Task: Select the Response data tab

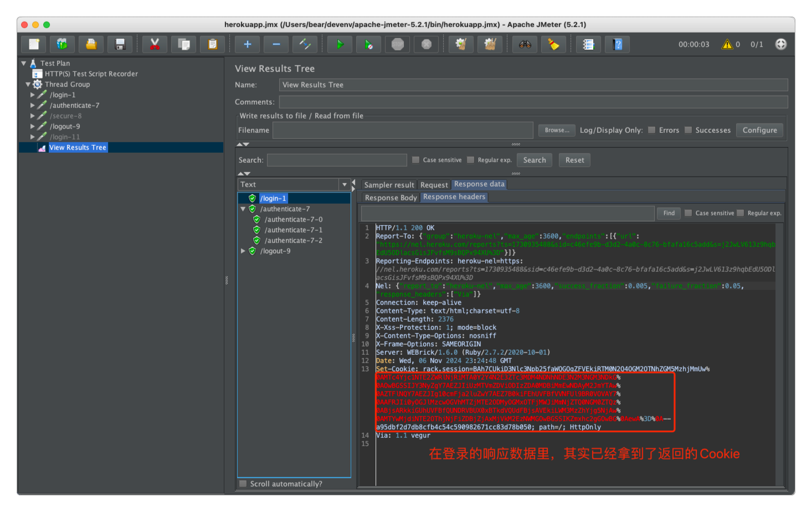Action: pos(479,184)
